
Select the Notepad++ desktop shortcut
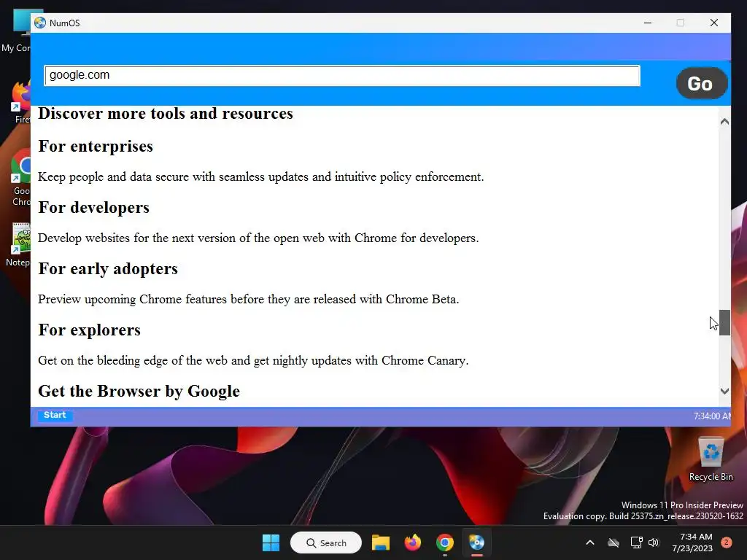18,245
